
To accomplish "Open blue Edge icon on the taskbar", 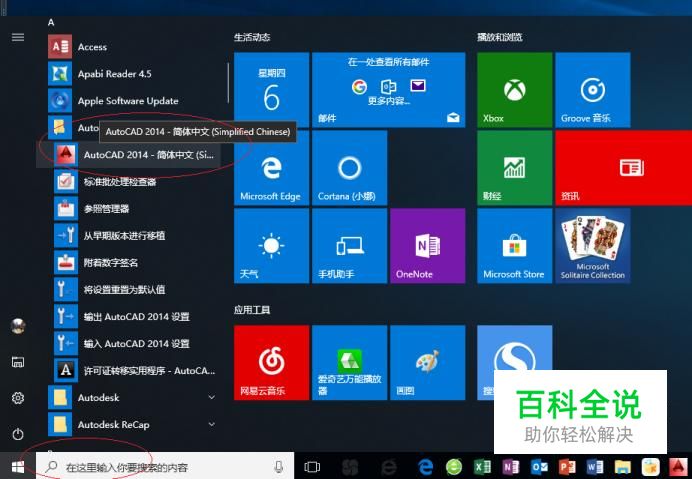I will (425, 467).
